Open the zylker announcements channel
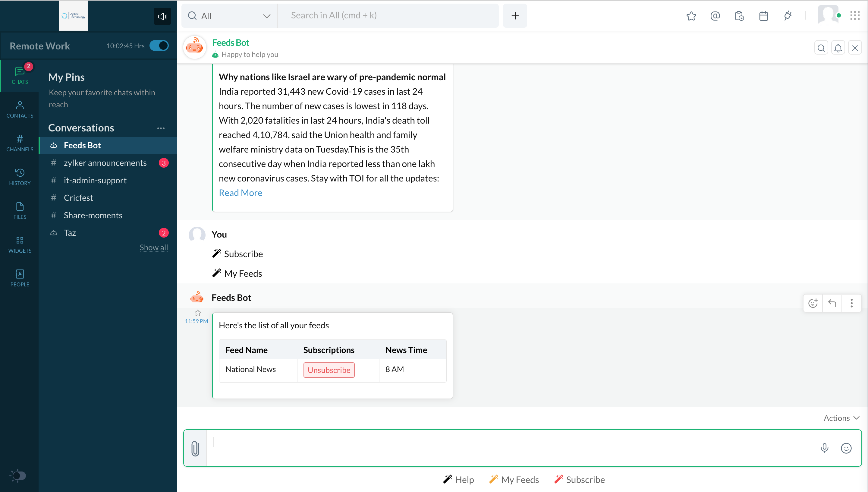The width and height of the screenshot is (868, 492). click(x=105, y=163)
